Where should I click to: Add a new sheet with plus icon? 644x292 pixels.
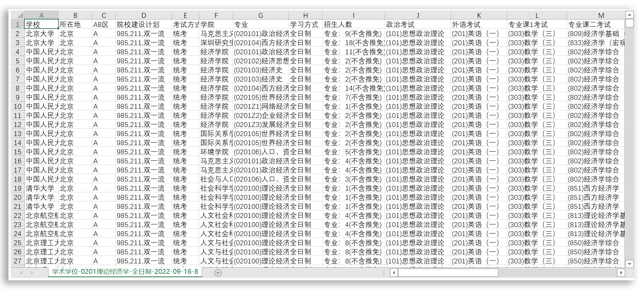(218, 273)
